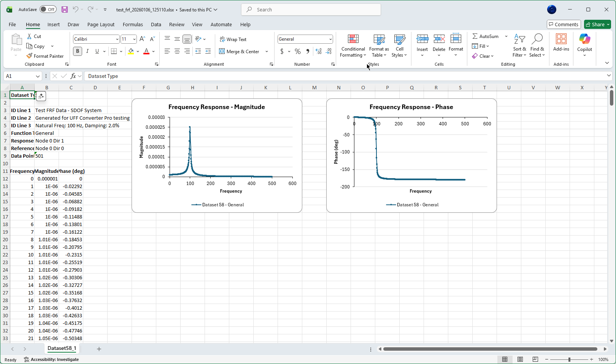Toggle italic formatting
The width and height of the screenshot is (616, 364).
click(87, 51)
